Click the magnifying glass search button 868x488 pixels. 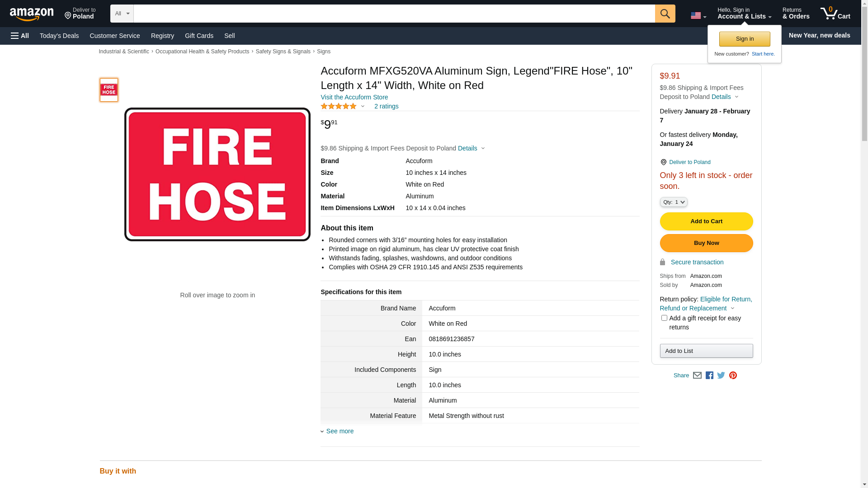click(665, 14)
